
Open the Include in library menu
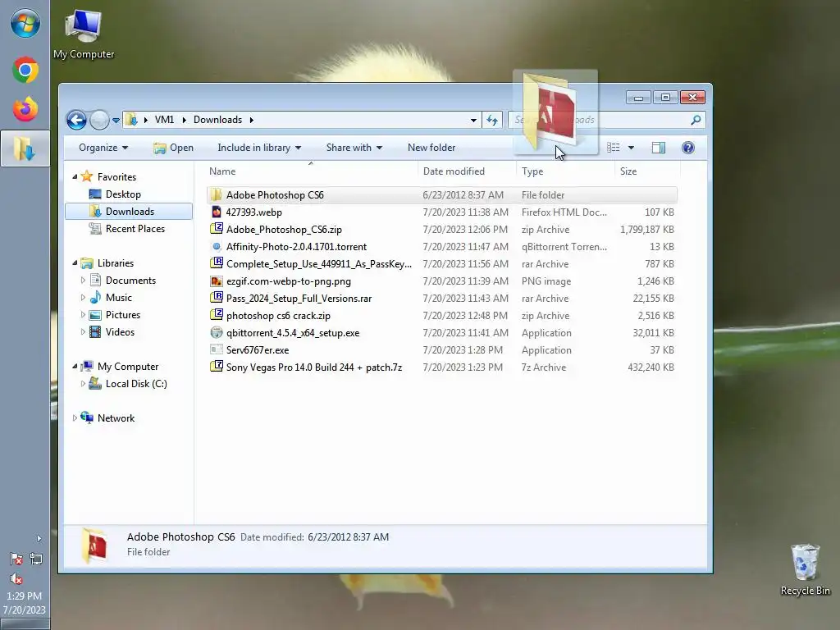point(259,148)
